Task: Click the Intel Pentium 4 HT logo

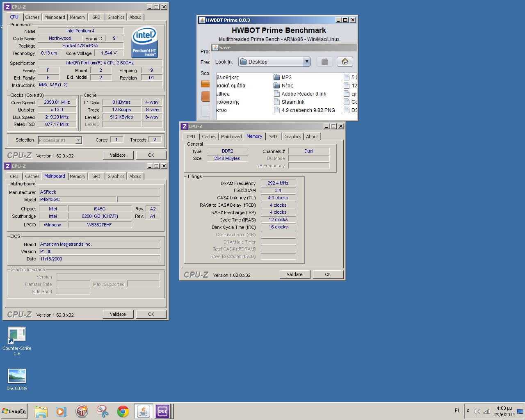Action: [144, 43]
